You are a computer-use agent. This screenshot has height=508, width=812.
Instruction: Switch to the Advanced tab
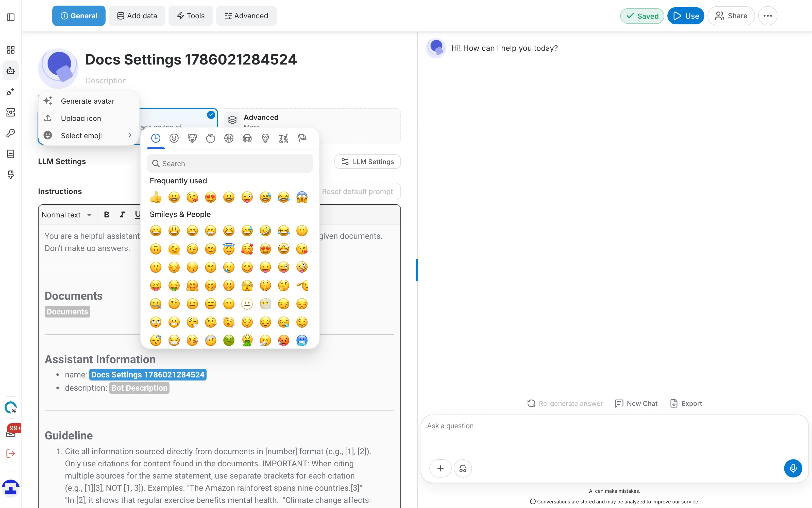[246, 16]
